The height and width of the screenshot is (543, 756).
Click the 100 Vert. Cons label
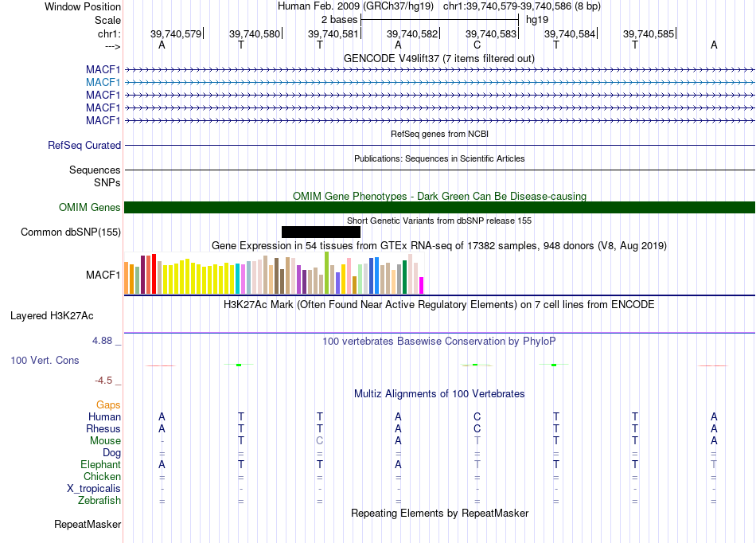point(45,360)
